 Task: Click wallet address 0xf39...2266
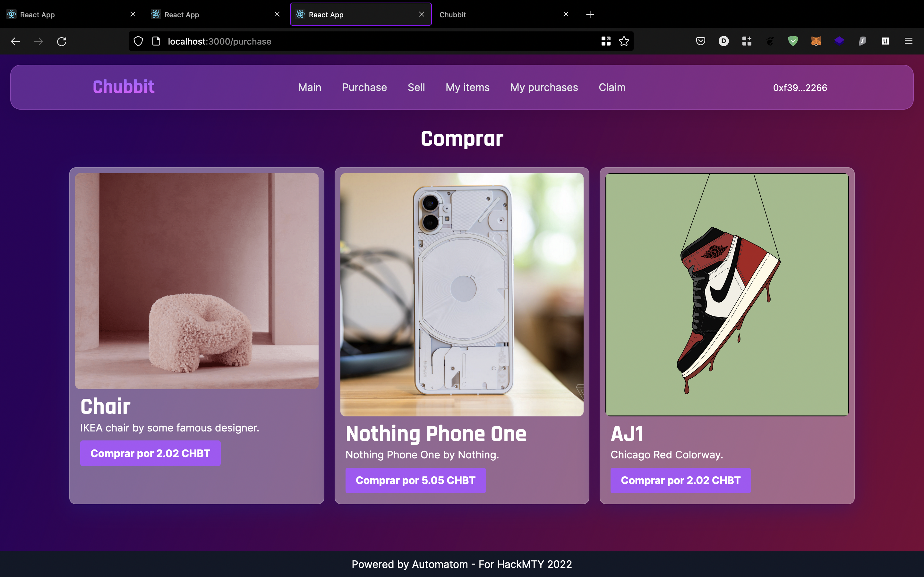(800, 88)
